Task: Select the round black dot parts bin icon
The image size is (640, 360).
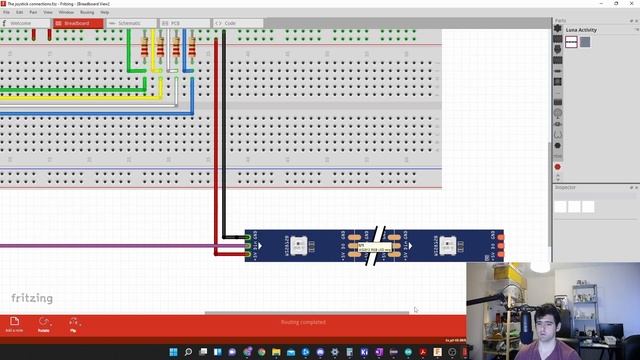Action: click(x=558, y=146)
